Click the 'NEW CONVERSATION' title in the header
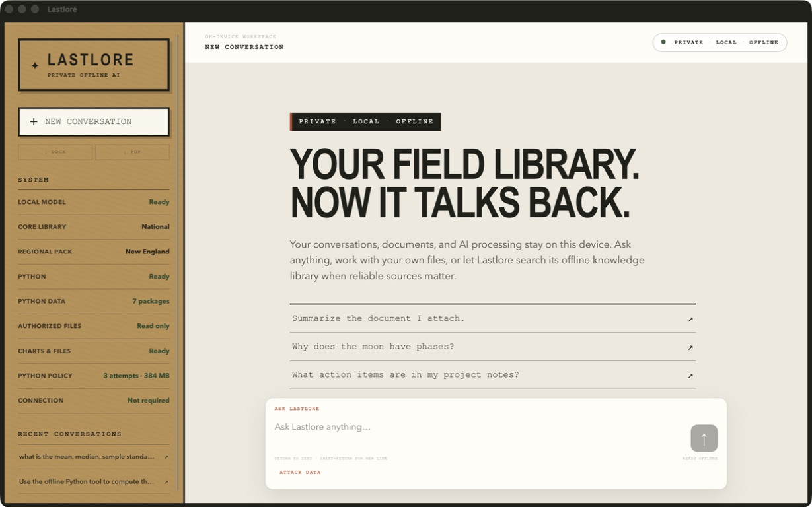The height and width of the screenshot is (507, 812). (244, 47)
